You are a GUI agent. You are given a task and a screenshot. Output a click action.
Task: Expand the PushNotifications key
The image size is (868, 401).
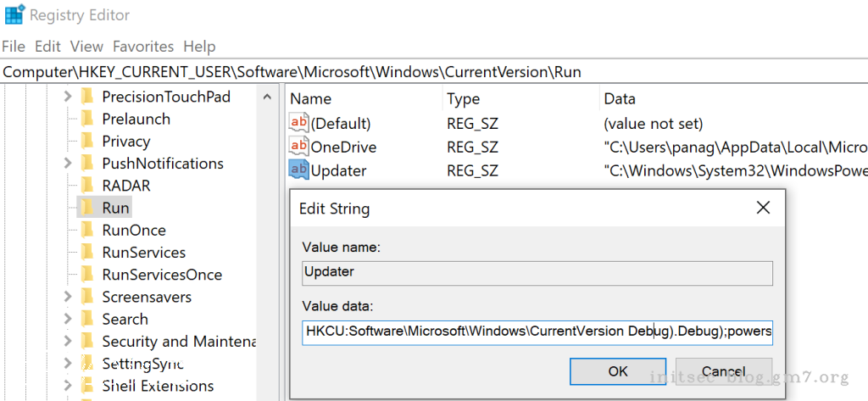tap(68, 164)
